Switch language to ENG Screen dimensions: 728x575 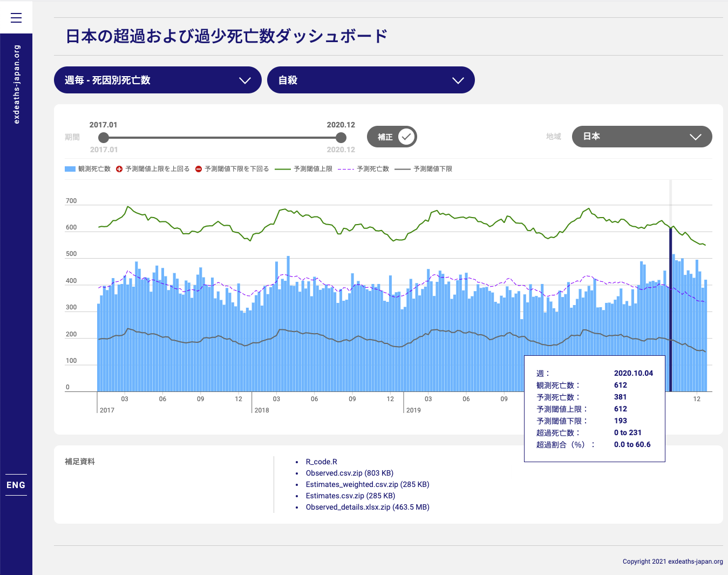tap(16, 485)
